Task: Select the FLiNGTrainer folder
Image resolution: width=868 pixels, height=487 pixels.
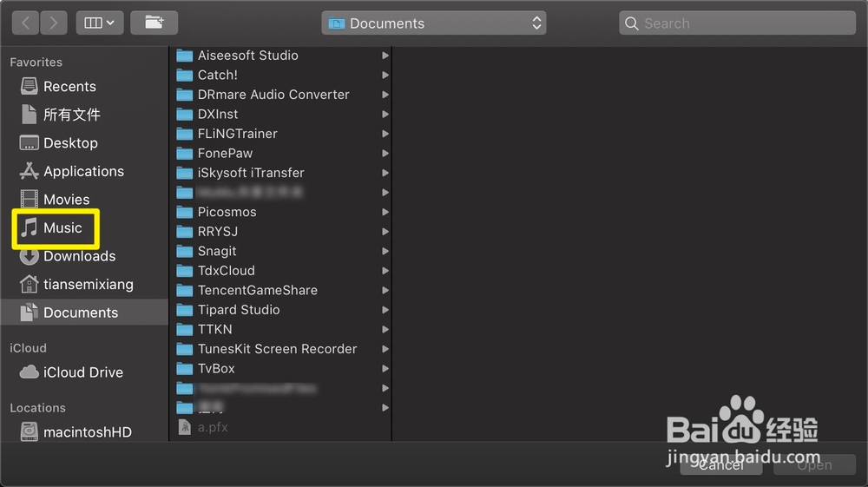Action: [282, 134]
